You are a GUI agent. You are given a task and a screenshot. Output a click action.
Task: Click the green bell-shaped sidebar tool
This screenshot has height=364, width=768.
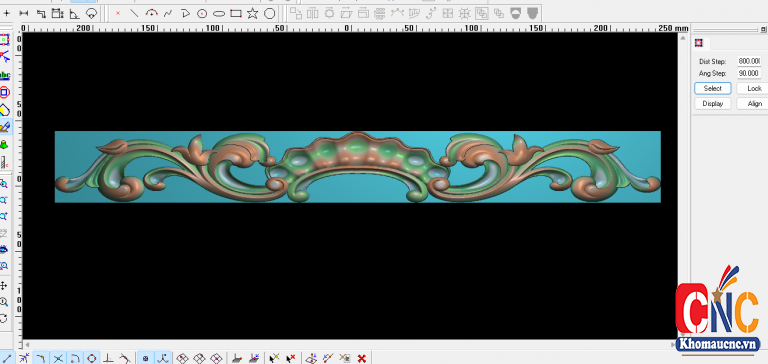pos(4,145)
